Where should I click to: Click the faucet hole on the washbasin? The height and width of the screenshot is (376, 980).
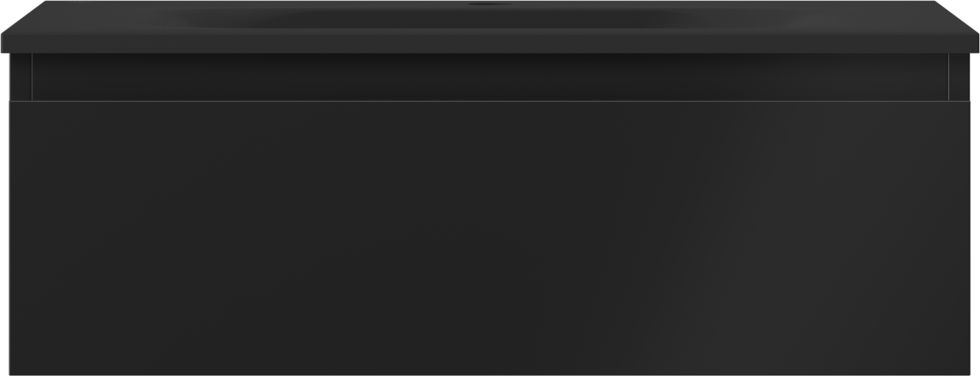tap(479, 4)
